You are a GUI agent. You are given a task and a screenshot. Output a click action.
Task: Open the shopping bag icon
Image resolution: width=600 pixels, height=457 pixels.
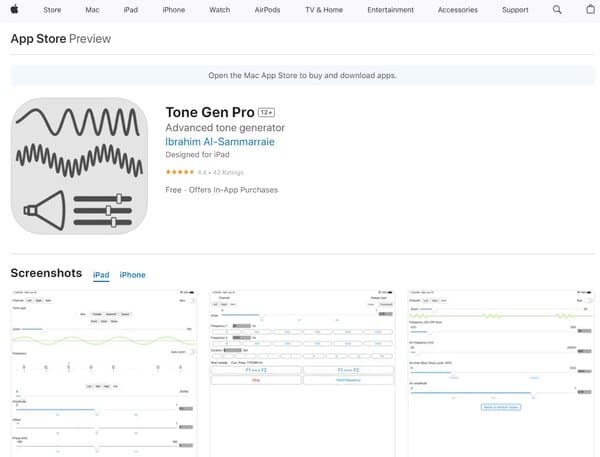[x=591, y=9]
